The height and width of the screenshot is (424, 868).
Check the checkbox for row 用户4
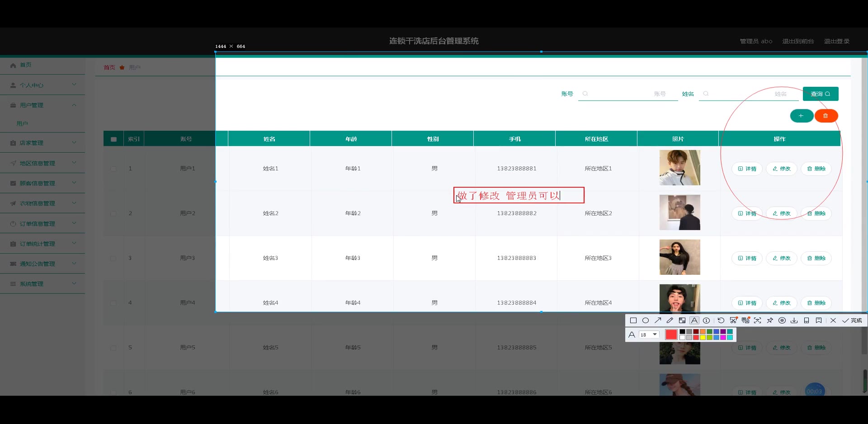[x=113, y=303]
